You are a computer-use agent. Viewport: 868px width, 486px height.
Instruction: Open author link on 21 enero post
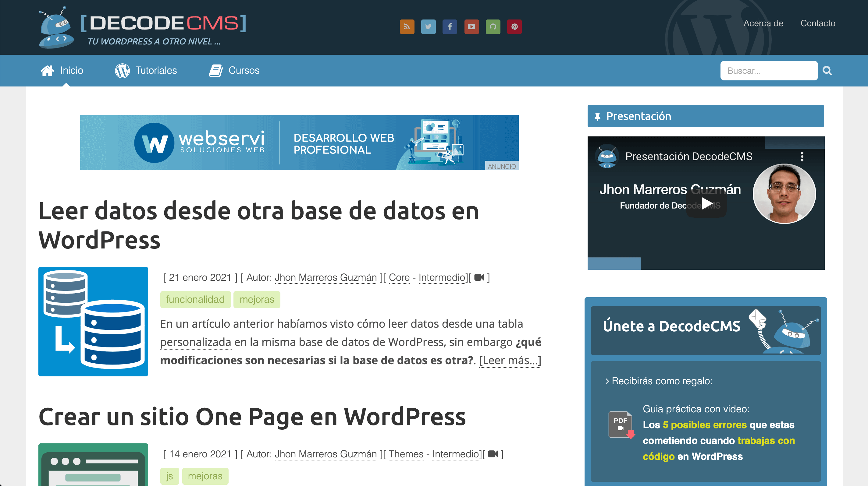click(326, 277)
